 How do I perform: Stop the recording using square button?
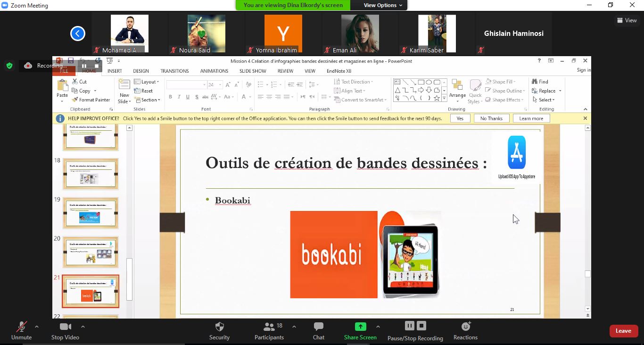[422, 326]
